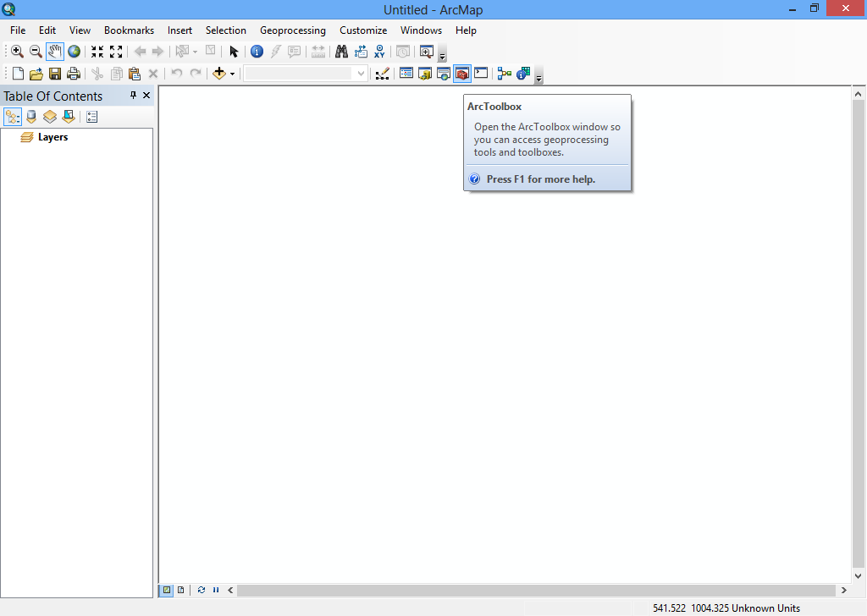Switch to List By Source
This screenshot has height=616, width=867.
point(31,117)
